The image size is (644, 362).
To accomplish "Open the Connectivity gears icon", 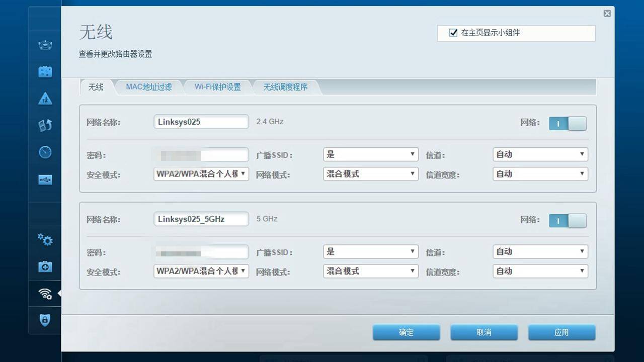I will [x=45, y=240].
